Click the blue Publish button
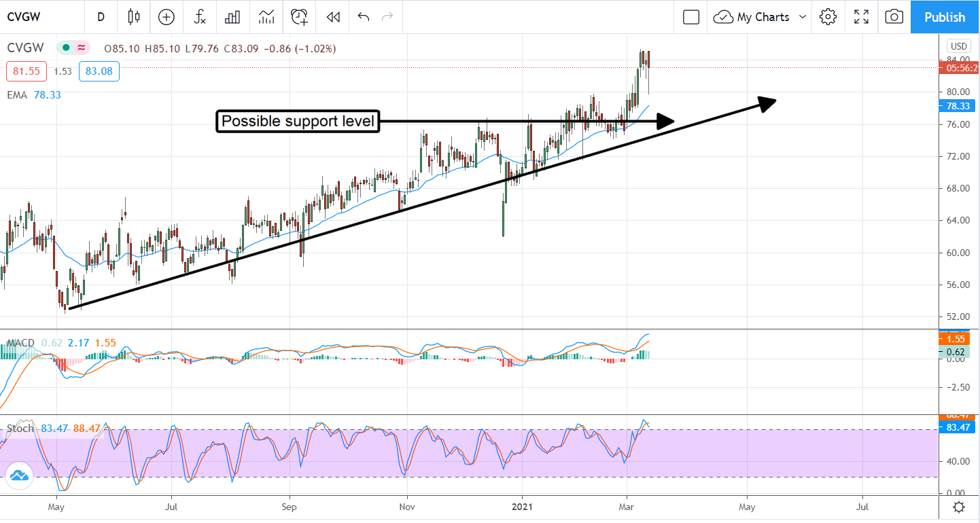This screenshot has width=980, height=523. (945, 17)
